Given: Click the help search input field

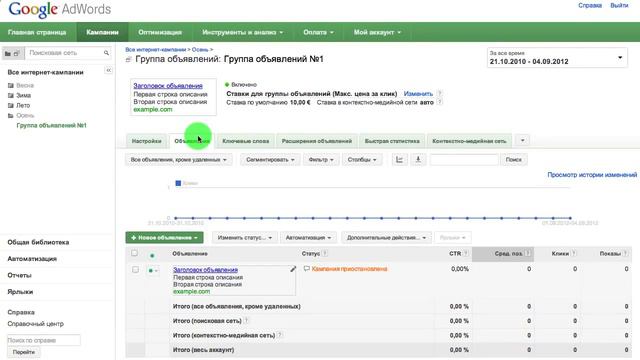Looking at the screenshot, I should [x=44, y=340].
